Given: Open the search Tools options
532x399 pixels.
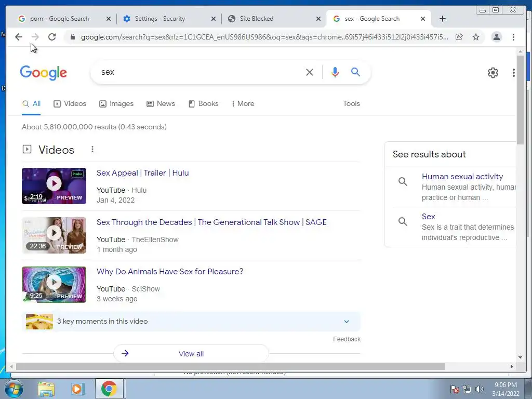Looking at the screenshot, I should (351, 104).
